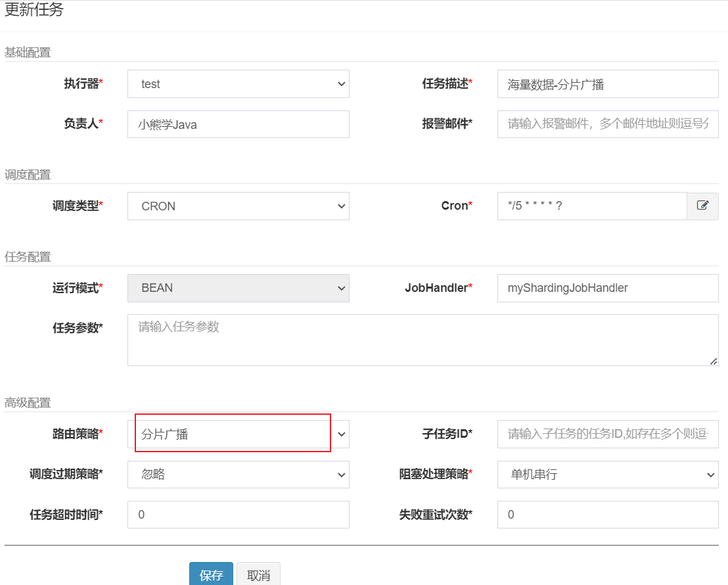Grab the 任务参数 textarea resize handle

(x=714, y=361)
